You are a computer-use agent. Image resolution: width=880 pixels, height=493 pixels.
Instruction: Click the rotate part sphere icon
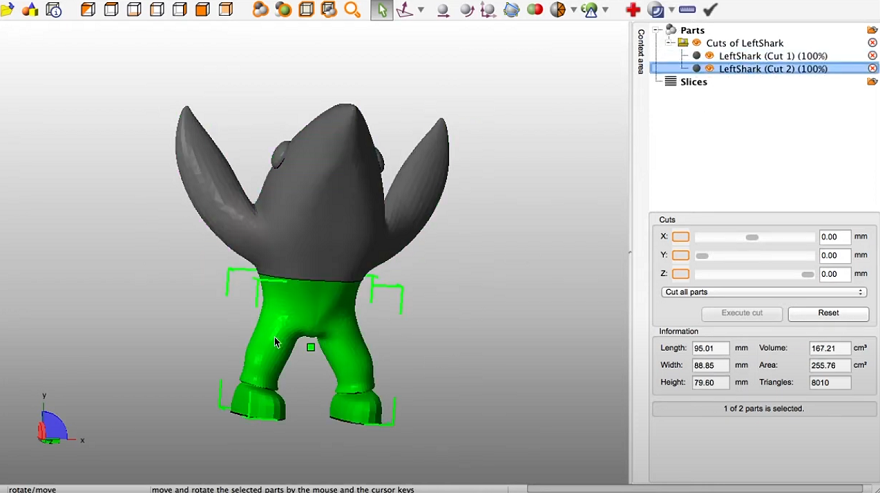pyautogui.click(x=466, y=10)
